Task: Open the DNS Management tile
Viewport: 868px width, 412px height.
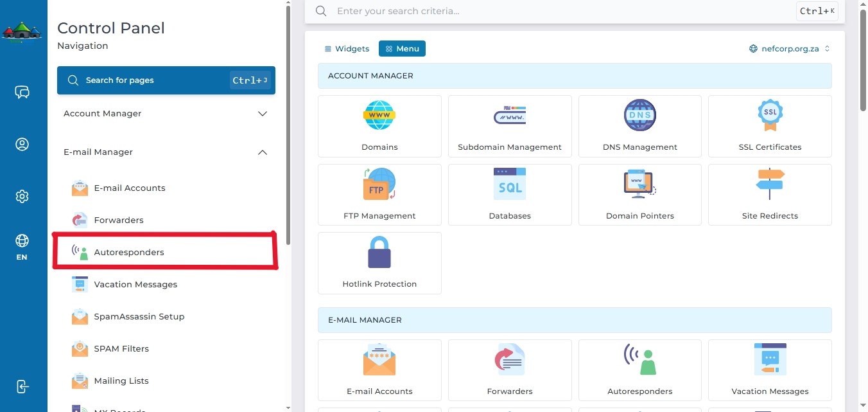Action: [640, 126]
